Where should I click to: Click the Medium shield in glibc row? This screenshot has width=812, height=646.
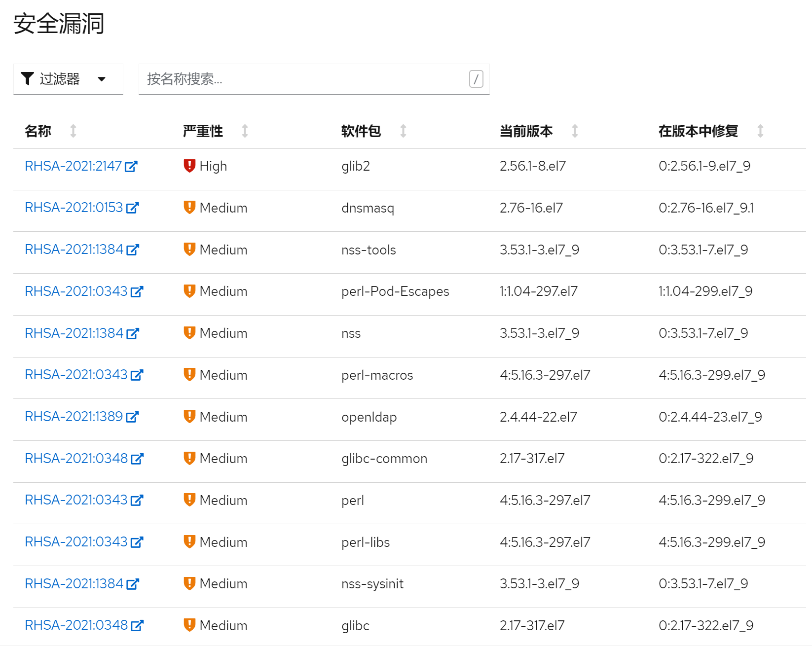point(189,625)
